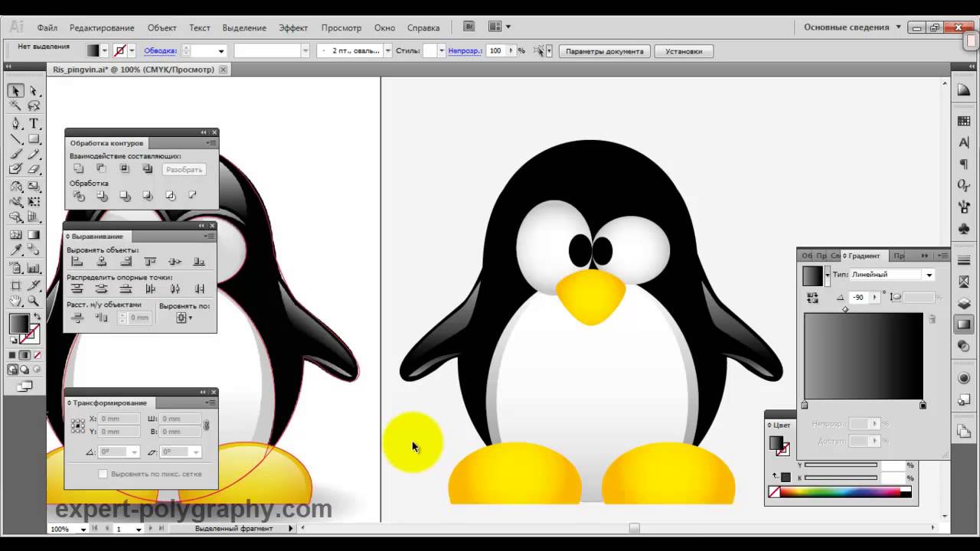The width and height of the screenshot is (980, 551).
Task: Open the Эффект menu
Action: tap(293, 28)
